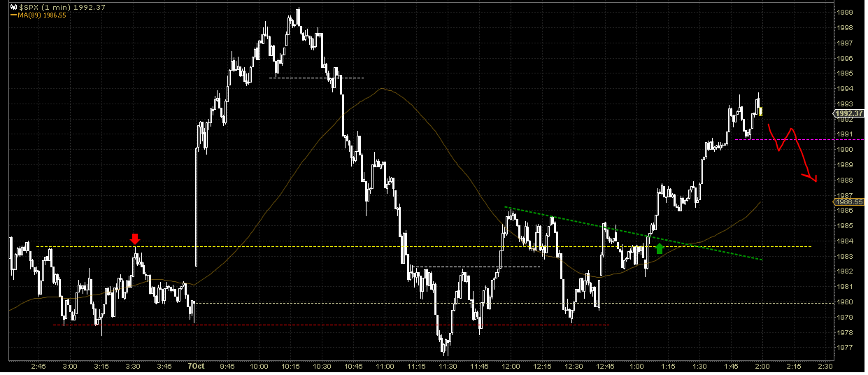The image size is (868, 375).
Task: Click the 1983 price axis label
Action: point(844,256)
